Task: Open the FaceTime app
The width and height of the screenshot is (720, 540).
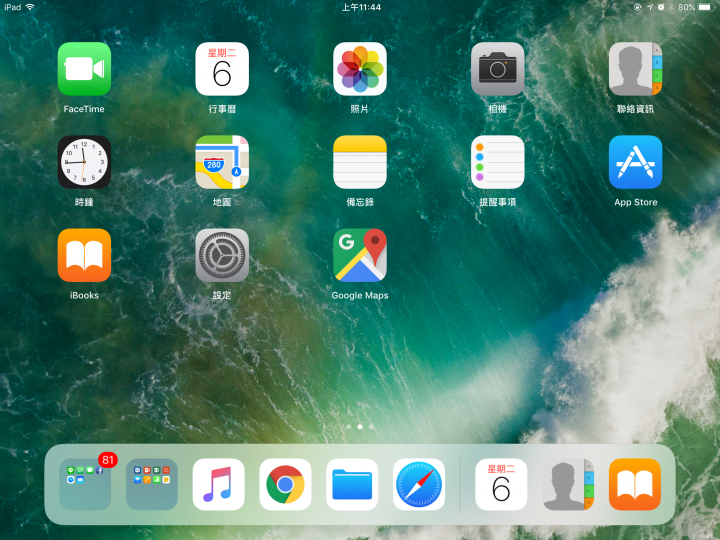Action: 84,69
